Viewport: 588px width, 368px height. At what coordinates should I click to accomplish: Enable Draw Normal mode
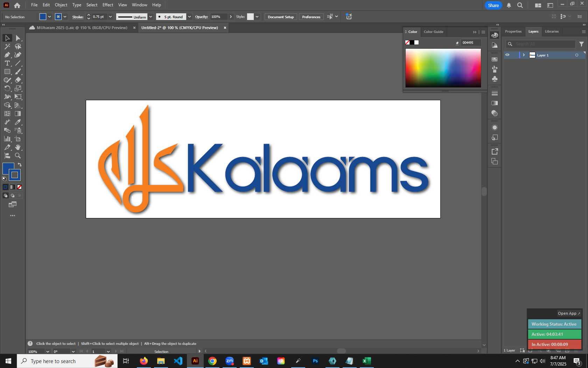pyautogui.click(x=5, y=196)
